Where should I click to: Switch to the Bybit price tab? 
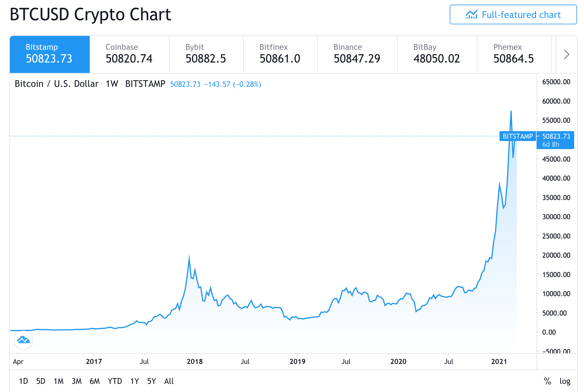206,54
